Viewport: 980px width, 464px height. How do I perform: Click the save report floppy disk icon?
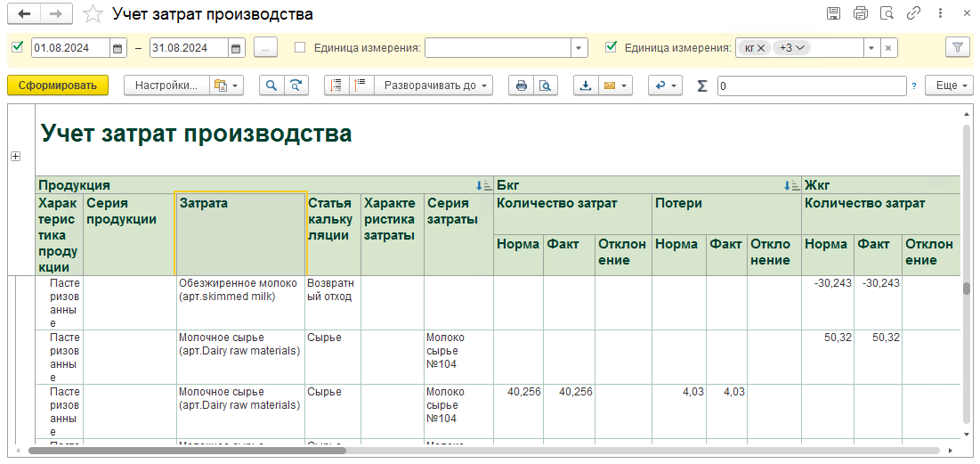pos(832,13)
